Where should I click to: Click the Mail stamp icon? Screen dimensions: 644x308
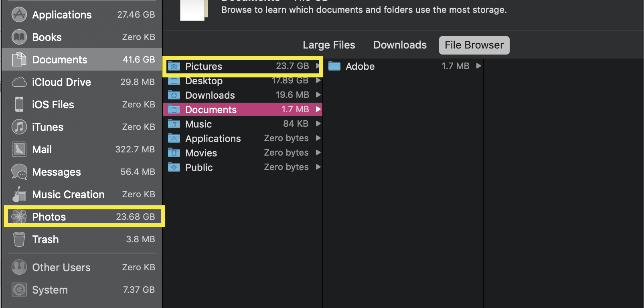click(x=19, y=150)
